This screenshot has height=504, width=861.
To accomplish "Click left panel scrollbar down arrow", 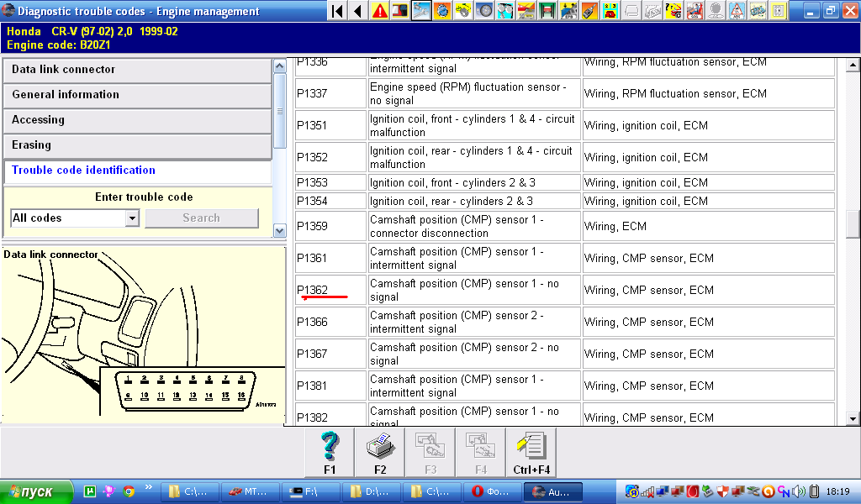I will click(x=279, y=231).
